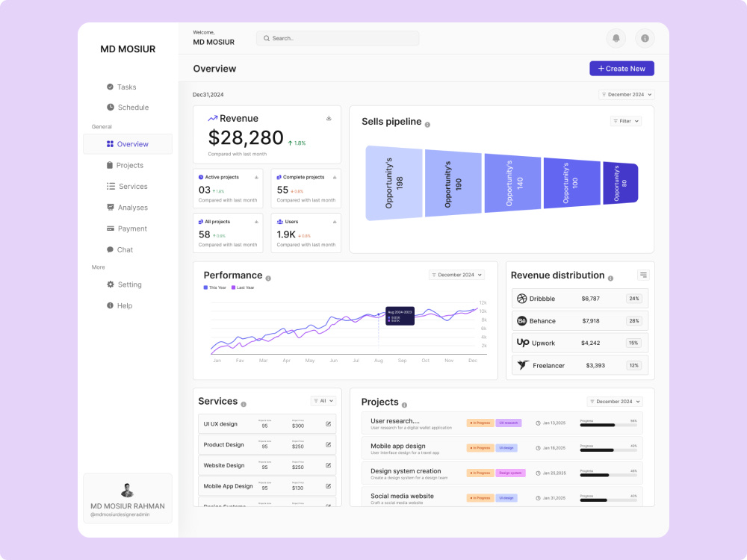The height and width of the screenshot is (560, 747).
Task: Toggle the This Year legend series
Action: (215, 287)
